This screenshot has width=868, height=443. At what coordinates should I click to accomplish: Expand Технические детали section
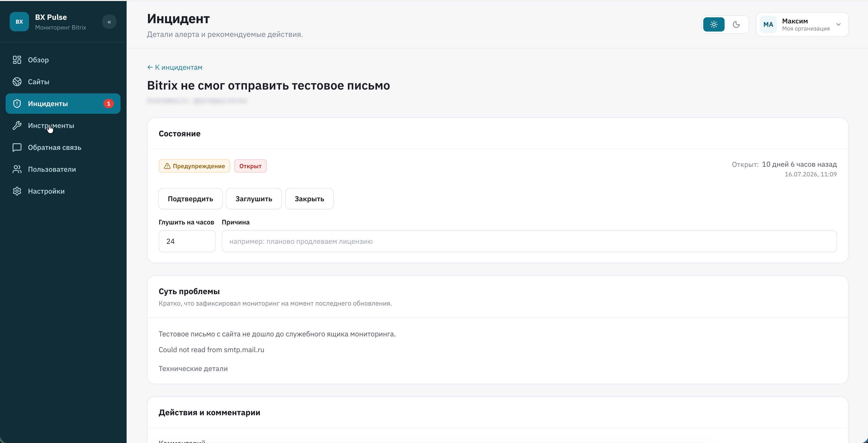[x=193, y=368]
